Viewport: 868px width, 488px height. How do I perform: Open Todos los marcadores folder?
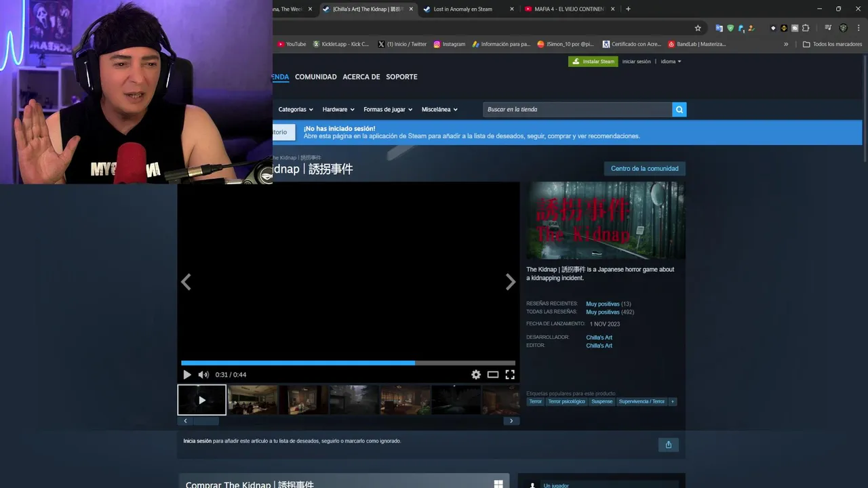click(x=832, y=45)
